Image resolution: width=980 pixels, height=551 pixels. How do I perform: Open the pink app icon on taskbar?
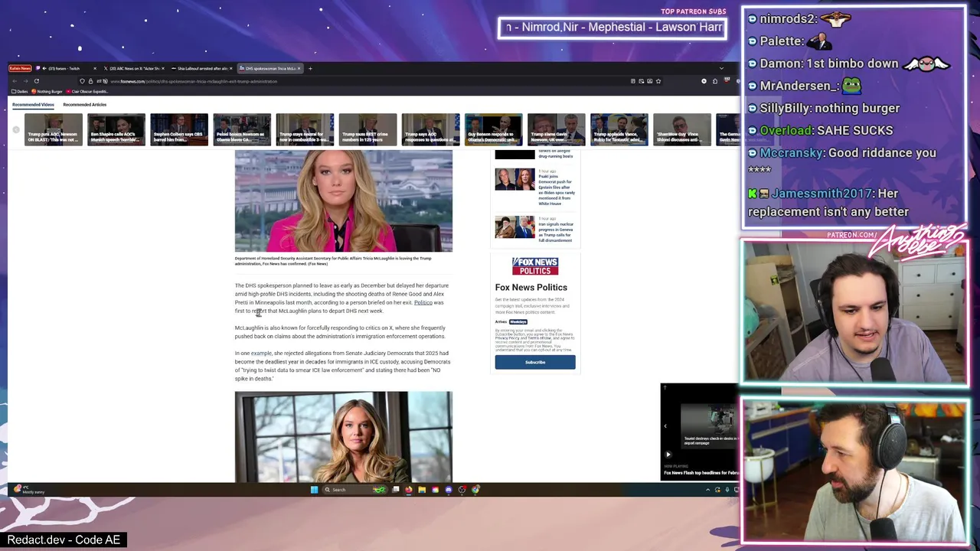[x=435, y=490]
